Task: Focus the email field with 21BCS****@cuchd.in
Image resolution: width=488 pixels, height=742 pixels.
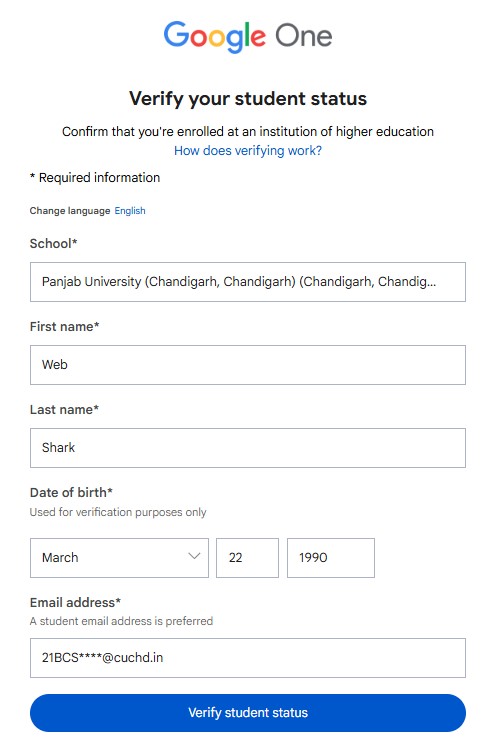Action: [x=248, y=658]
